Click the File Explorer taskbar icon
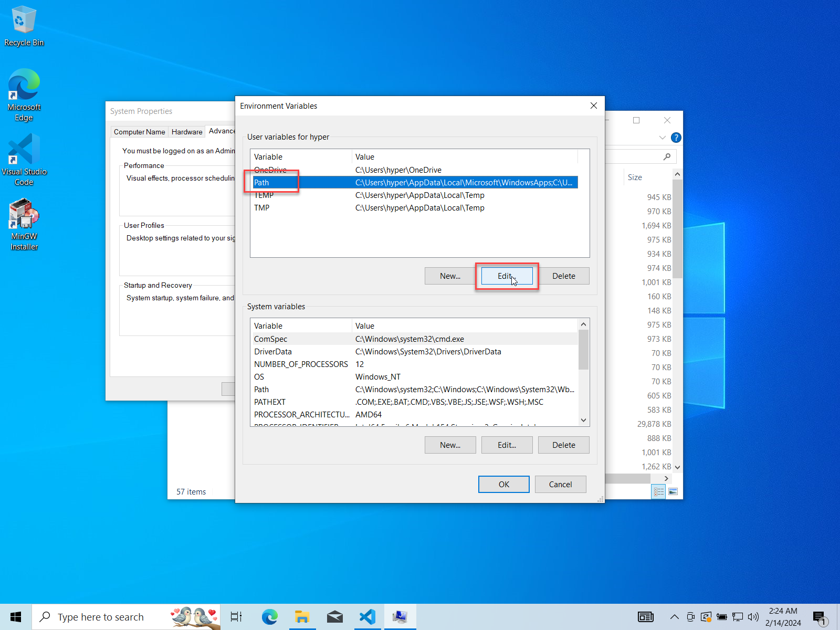Viewport: 840px width, 630px height. [x=302, y=617]
